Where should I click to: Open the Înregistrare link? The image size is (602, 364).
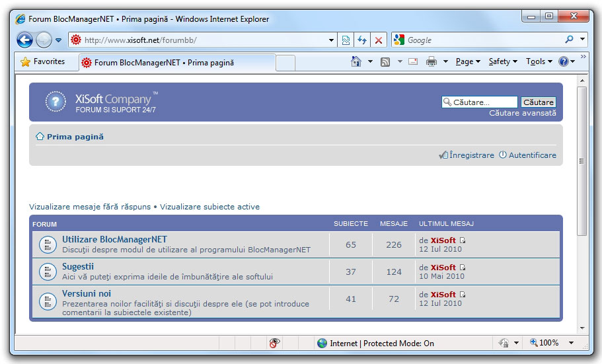(x=471, y=155)
